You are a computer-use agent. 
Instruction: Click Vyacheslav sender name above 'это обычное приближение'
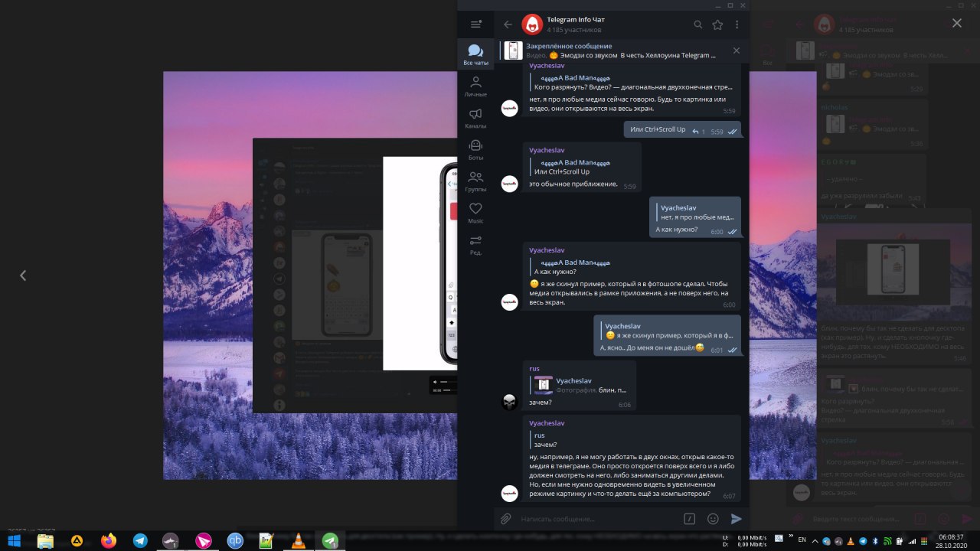point(547,150)
